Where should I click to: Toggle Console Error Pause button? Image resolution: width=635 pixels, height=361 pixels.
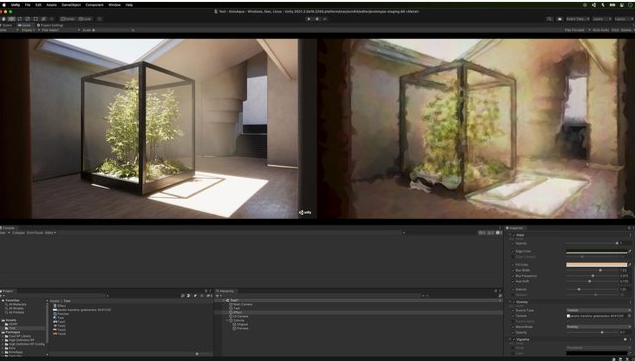point(35,233)
